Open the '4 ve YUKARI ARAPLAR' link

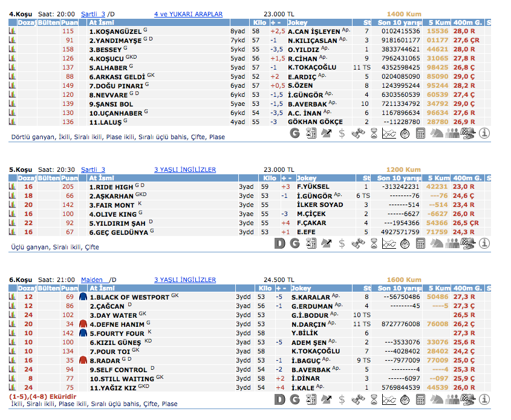pyautogui.click(x=188, y=14)
